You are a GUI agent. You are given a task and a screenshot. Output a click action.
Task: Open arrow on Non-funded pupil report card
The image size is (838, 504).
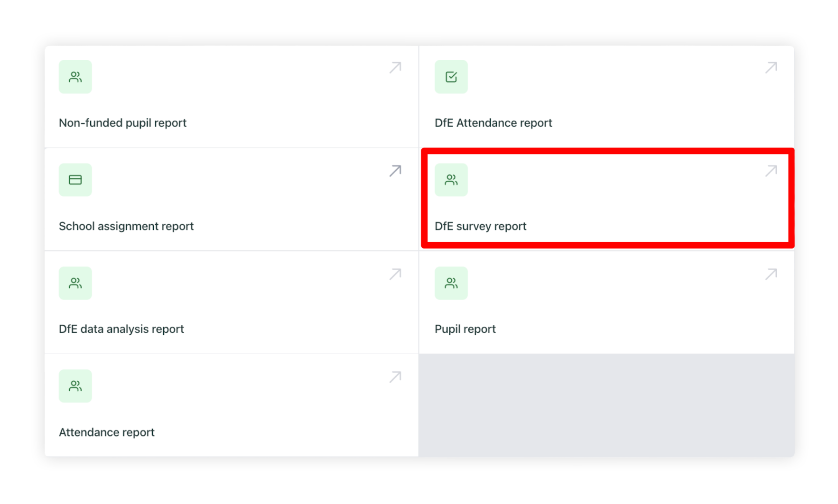point(395,68)
